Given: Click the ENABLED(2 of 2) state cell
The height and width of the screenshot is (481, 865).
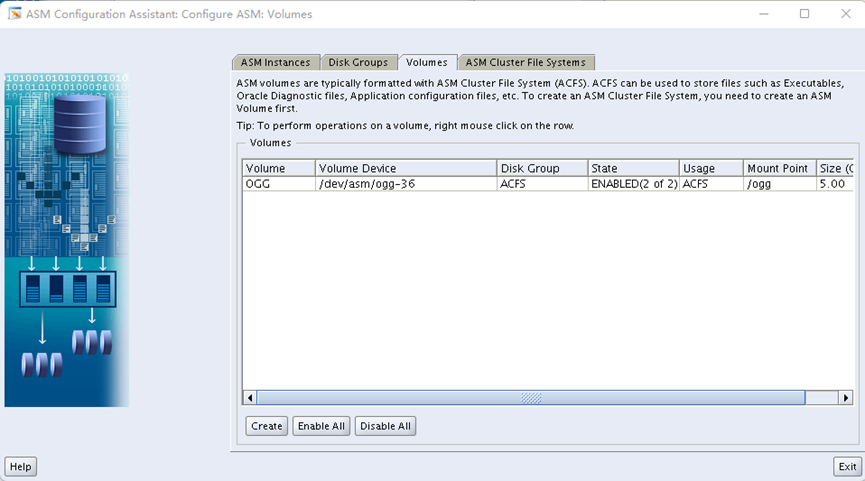Looking at the screenshot, I should point(633,184).
